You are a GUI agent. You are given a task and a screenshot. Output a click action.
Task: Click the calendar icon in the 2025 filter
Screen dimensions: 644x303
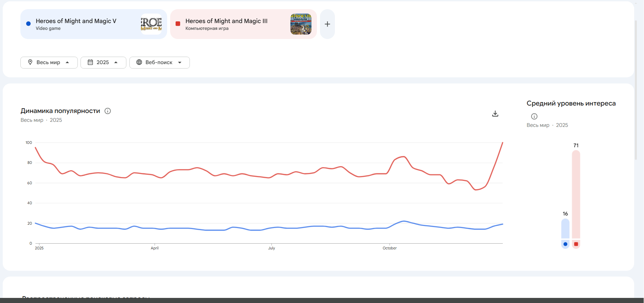click(90, 62)
